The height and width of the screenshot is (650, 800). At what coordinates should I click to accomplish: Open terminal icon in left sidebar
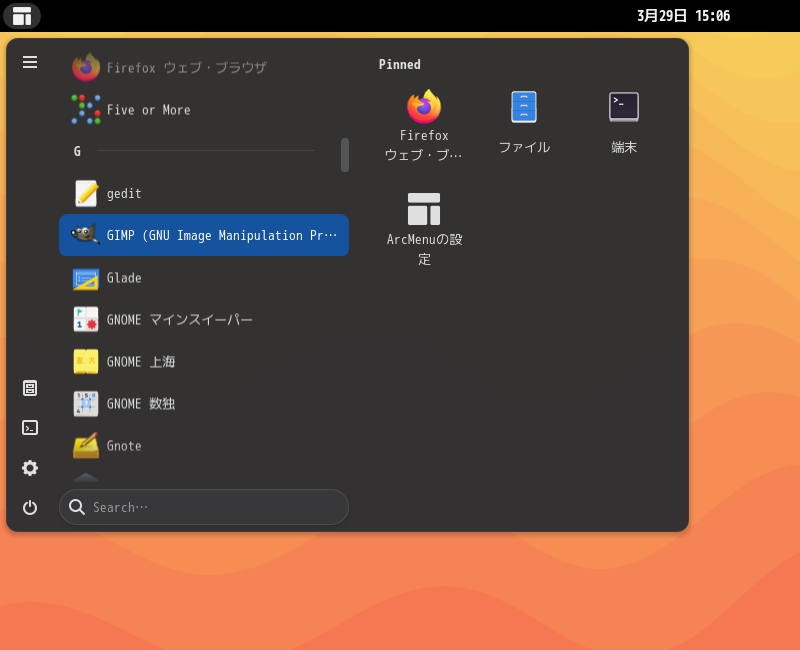[x=30, y=428]
